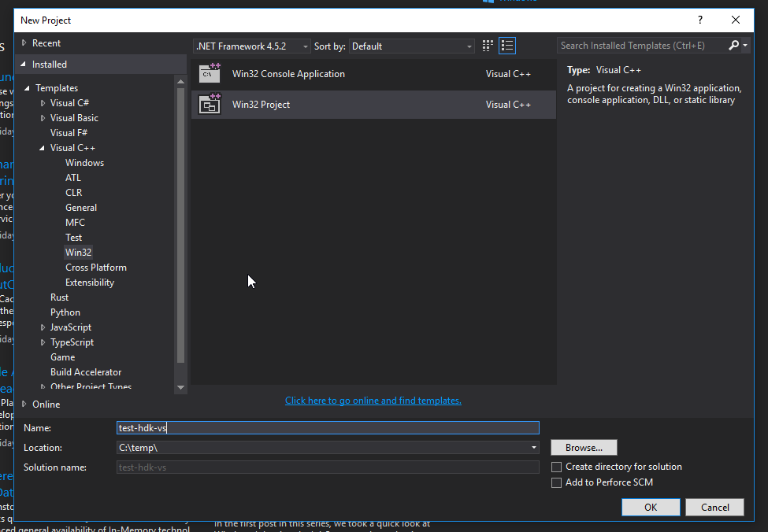Collapse the Visual C++ templates node
The width and height of the screenshot is (768, 532).
coord(43,147)
